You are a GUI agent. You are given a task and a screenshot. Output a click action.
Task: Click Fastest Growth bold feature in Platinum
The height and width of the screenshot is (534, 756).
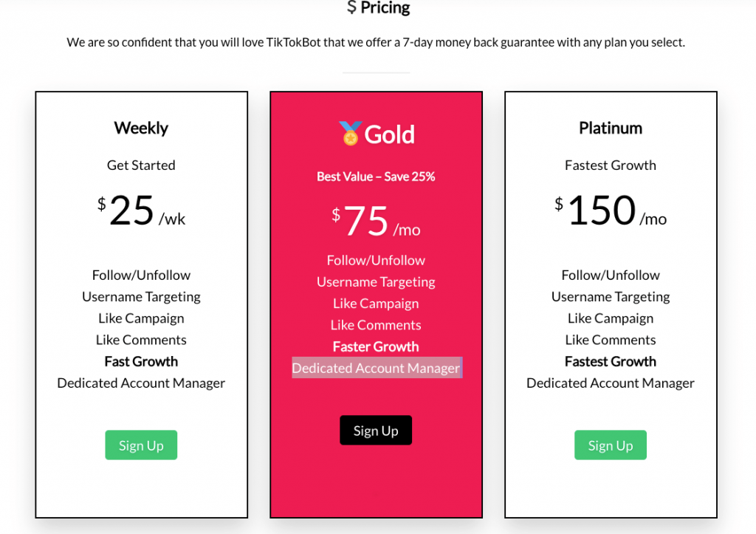(x=611, y=361)
